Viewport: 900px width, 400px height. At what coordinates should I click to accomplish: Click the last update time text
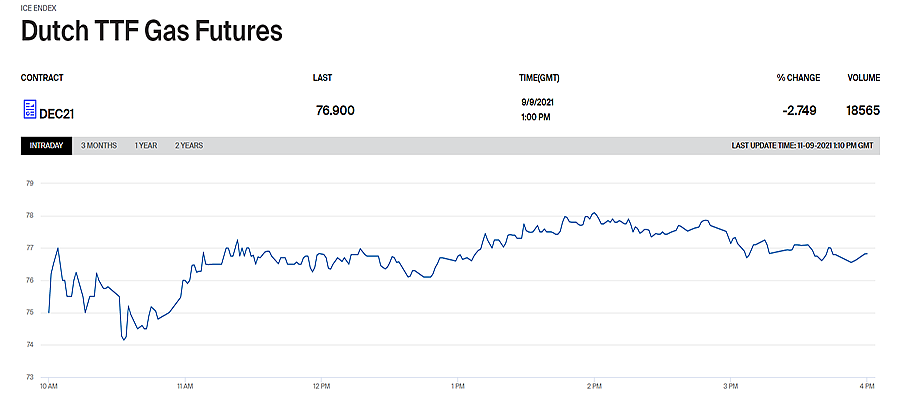[x=802, y=146]
